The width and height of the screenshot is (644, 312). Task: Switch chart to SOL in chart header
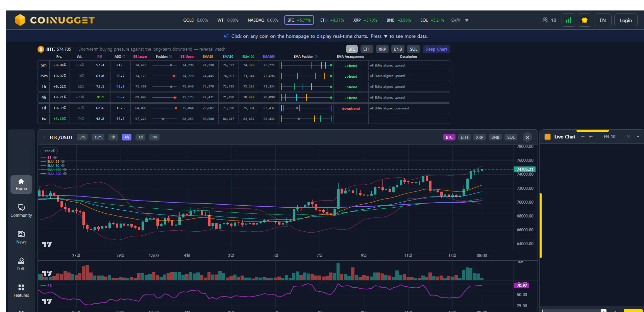coord(511,137)
